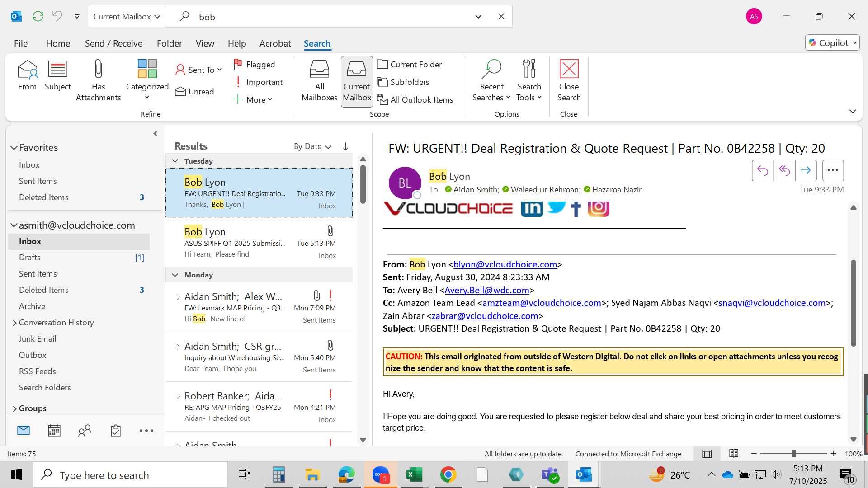Click zoom in plus button
Viewport: 868px width, 488px height.
[x=834, y=454]
